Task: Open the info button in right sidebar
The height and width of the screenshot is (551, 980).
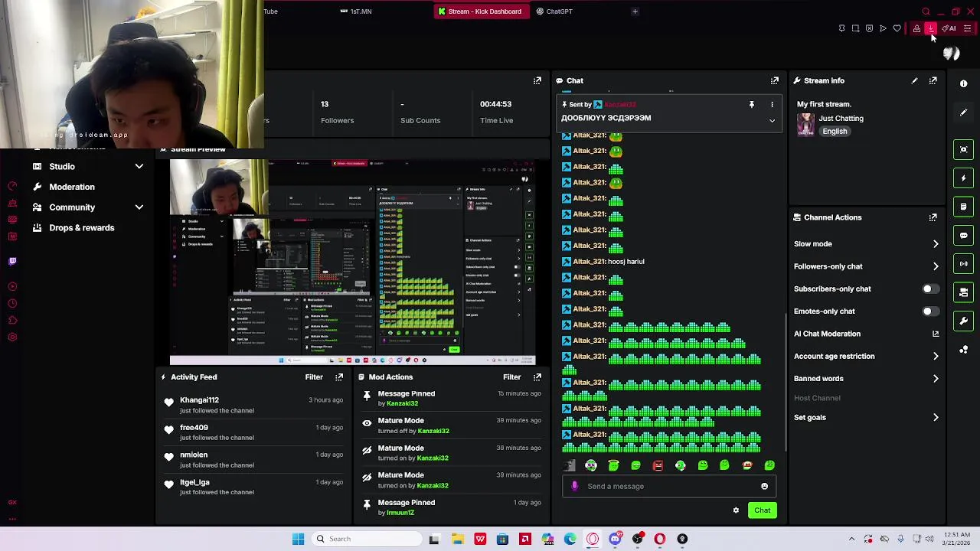Action: pos(964,83)
